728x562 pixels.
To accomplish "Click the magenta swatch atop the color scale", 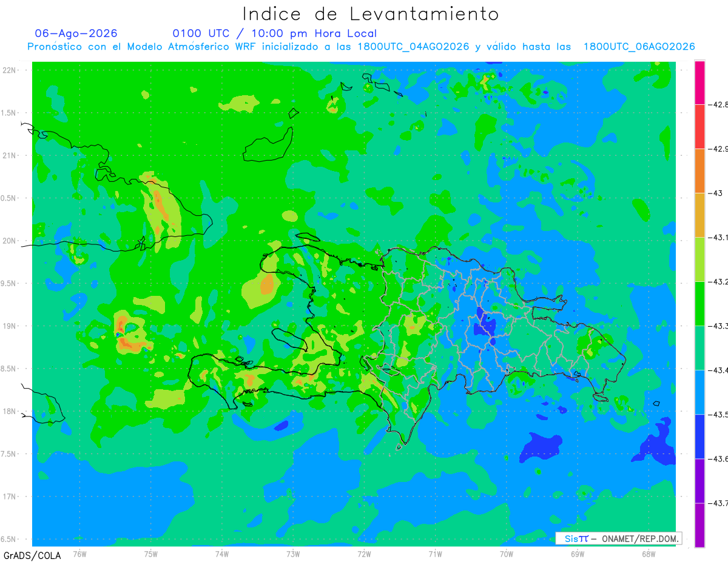I will (x=699, y=82).
